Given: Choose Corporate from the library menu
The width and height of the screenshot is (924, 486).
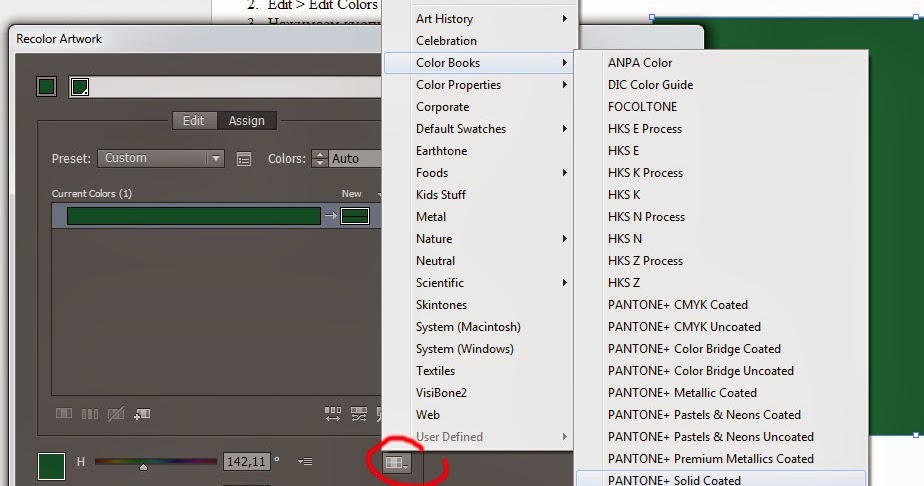Looking at the screenshot, I should (478, 107).
